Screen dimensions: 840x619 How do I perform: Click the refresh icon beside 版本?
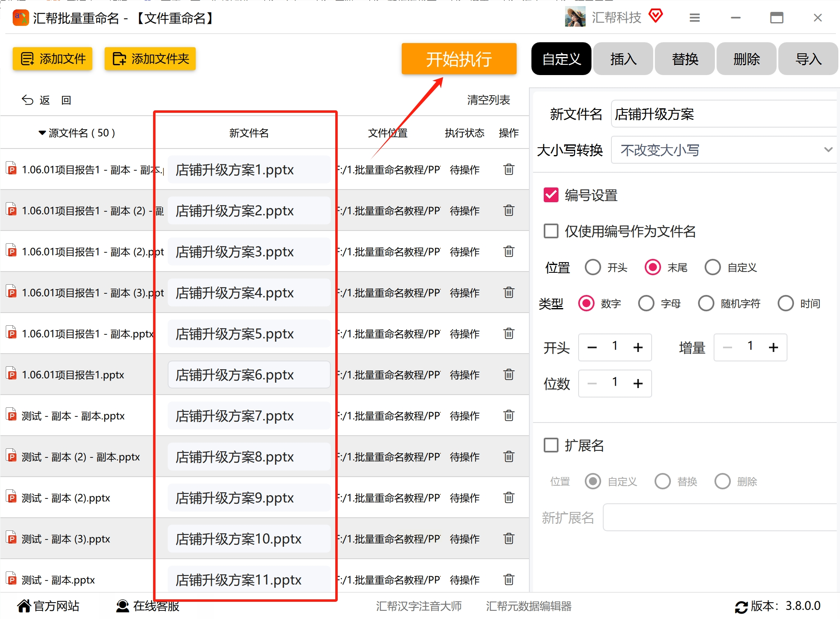(741, 607)
